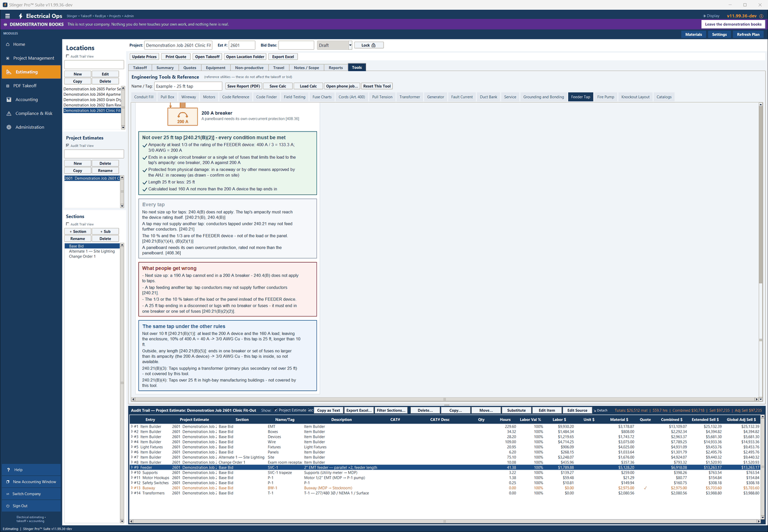Image resolution: width=768 pixels, height=532 pixels.
Task: Click the Name / Tag input field
Action: tap(188, 86)
